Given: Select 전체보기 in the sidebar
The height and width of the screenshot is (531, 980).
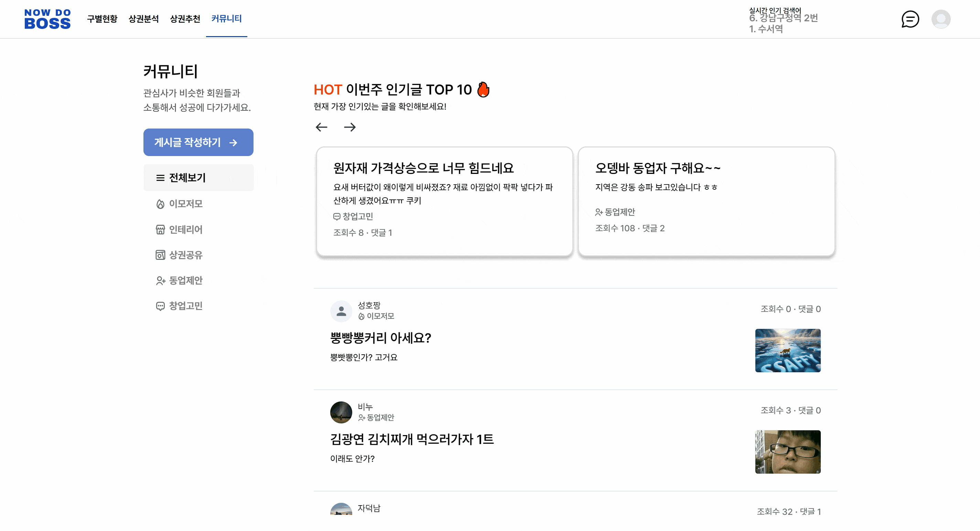Looking at the screenshot, I should pos(187,177).
